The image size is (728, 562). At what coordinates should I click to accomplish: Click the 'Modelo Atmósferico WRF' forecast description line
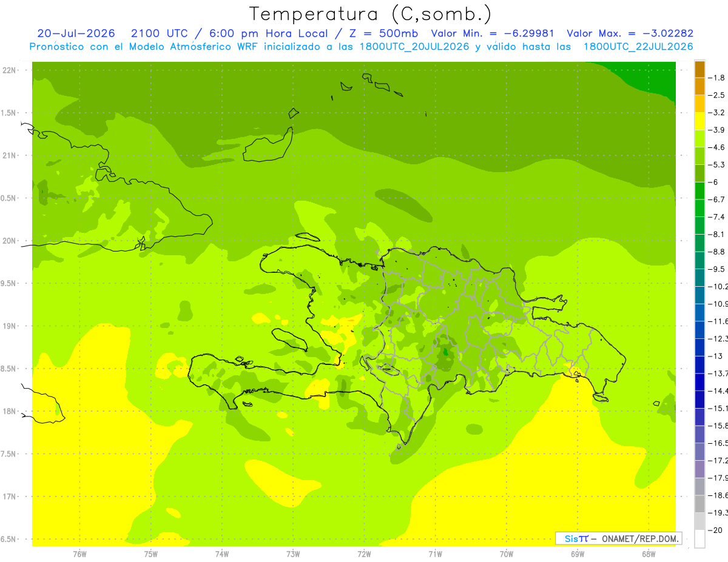(361, 47)
